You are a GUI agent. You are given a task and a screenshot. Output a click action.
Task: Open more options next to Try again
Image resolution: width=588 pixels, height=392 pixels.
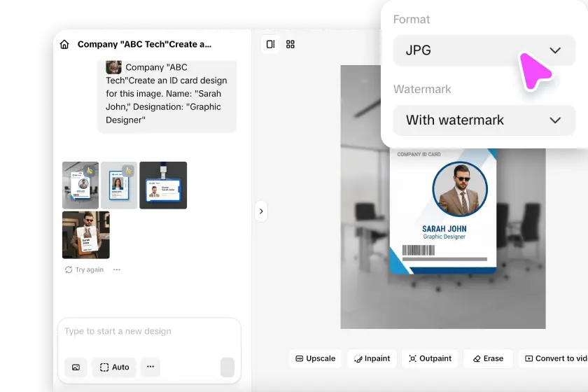(x=117, y=269)
